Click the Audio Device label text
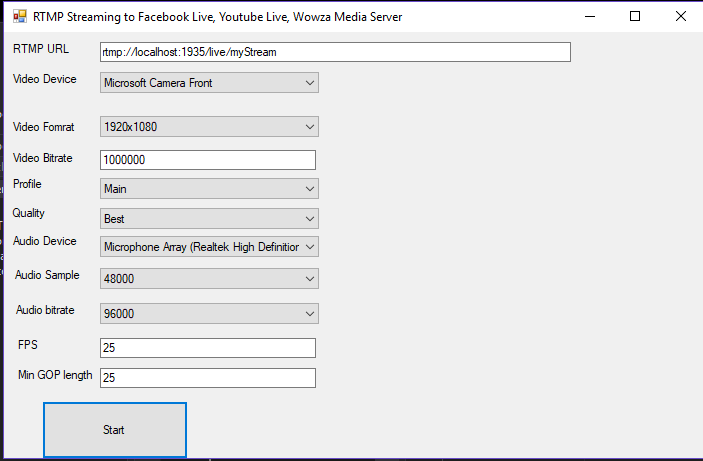The height and width of the screenshot is (461, 703). (x=44, y=241)
